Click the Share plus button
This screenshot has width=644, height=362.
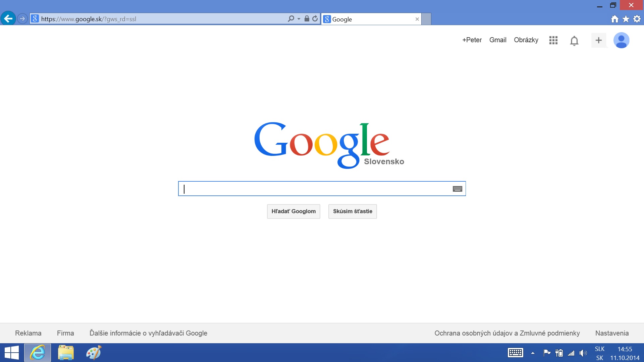pos(599,40)
